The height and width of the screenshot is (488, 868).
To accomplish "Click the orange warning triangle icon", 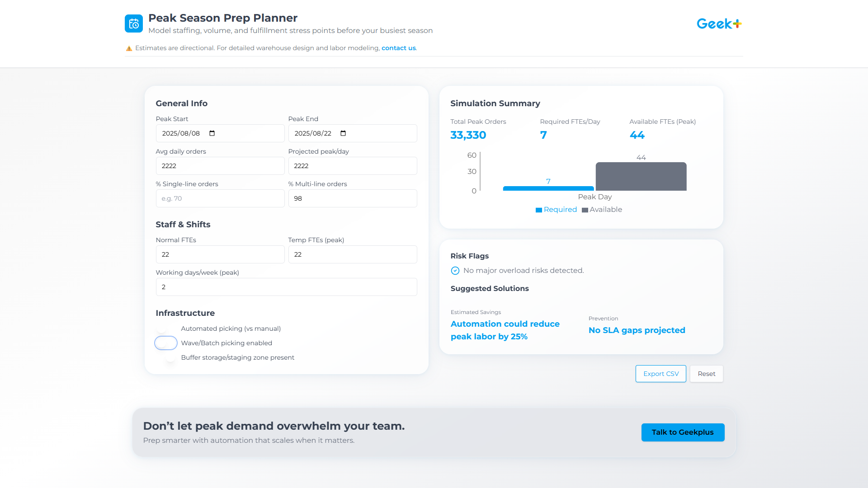I will pyautogui.click(x=129, y=47).
